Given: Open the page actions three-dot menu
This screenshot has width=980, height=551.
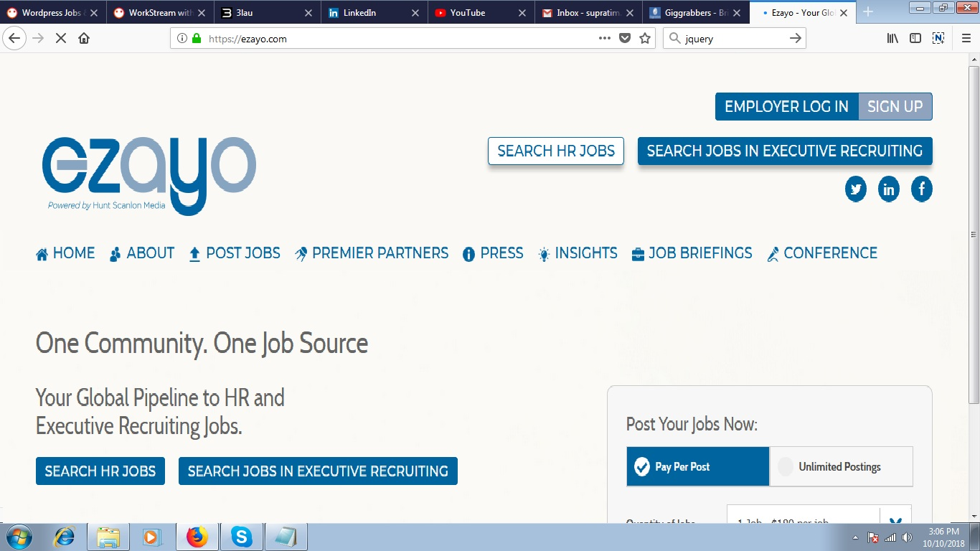Looking at the screenshot, I should (x=605, y=39).
